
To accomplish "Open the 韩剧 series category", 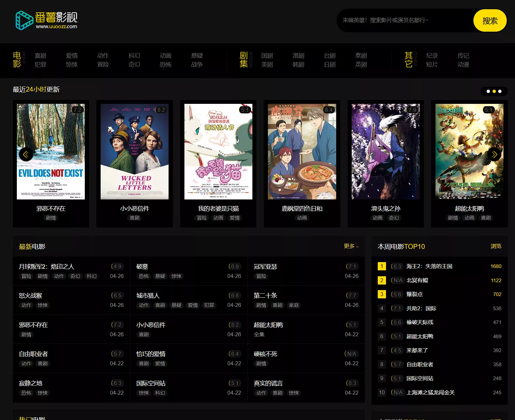I will point(298,65).
